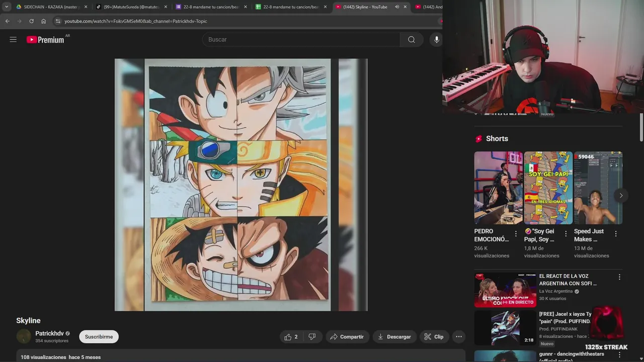Click the Shorts section header icon
Screen dimensions: 644x362
[x=478, y=139]
